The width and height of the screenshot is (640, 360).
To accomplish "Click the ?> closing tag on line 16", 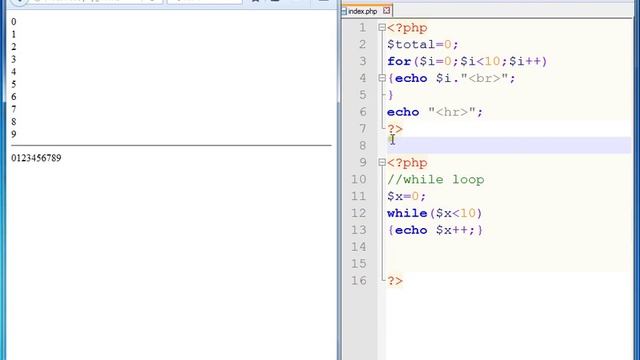I will tap(395, 281).
